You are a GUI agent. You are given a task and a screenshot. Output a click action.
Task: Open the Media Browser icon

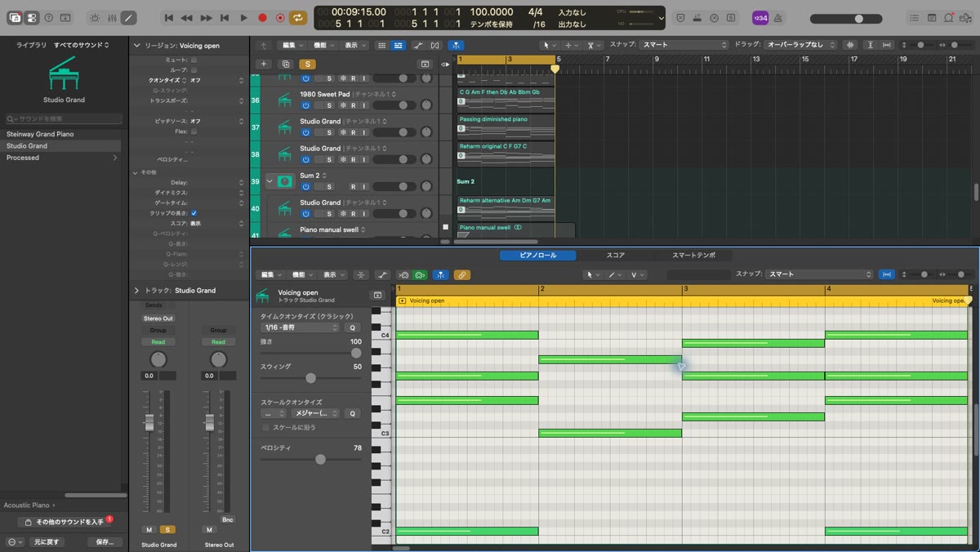[966, 17]
